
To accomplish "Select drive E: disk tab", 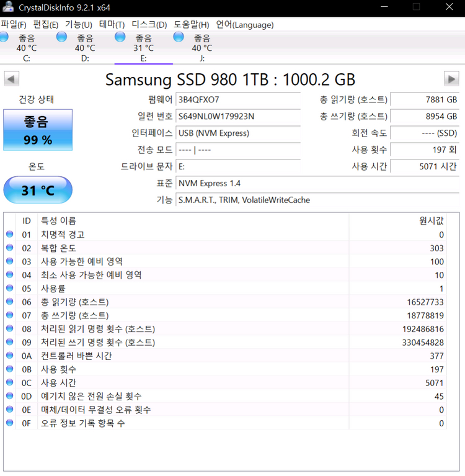I will [143, 47].
